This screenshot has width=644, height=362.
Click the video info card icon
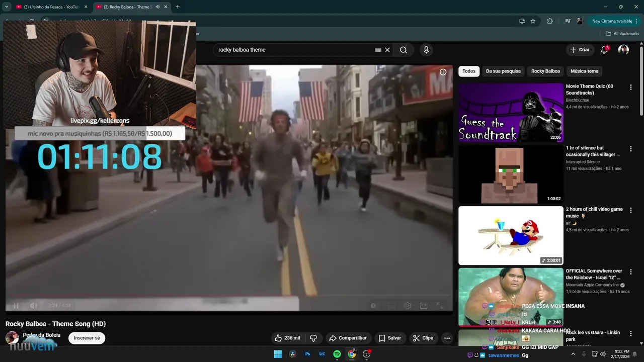443,72
